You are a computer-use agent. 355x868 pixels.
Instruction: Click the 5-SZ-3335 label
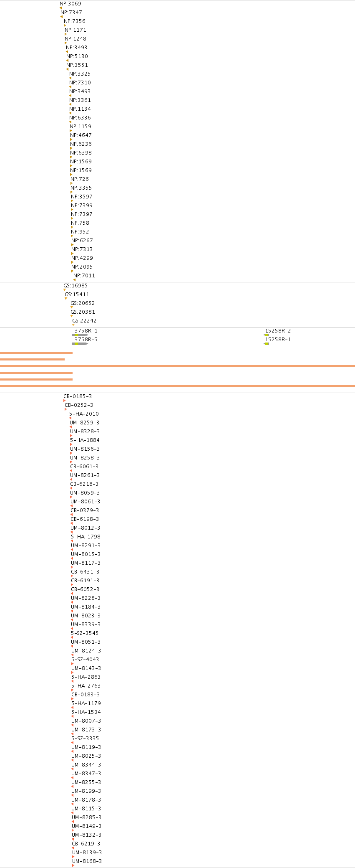[x=86, y=739]
